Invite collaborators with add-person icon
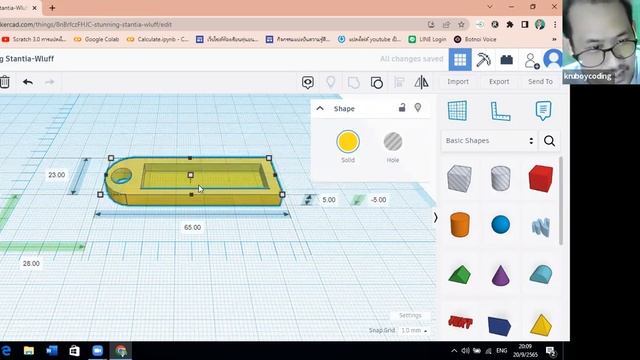 point(531,60)
